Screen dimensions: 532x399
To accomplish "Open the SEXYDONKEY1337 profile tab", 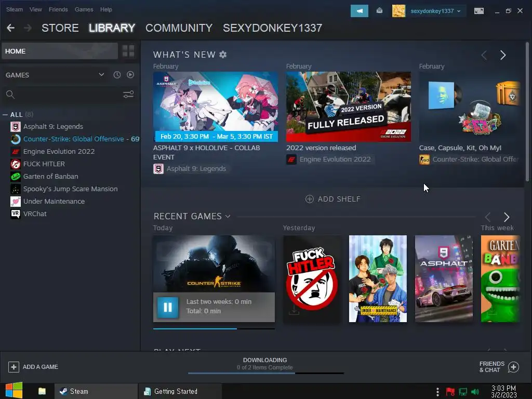I will coord(272,28).
